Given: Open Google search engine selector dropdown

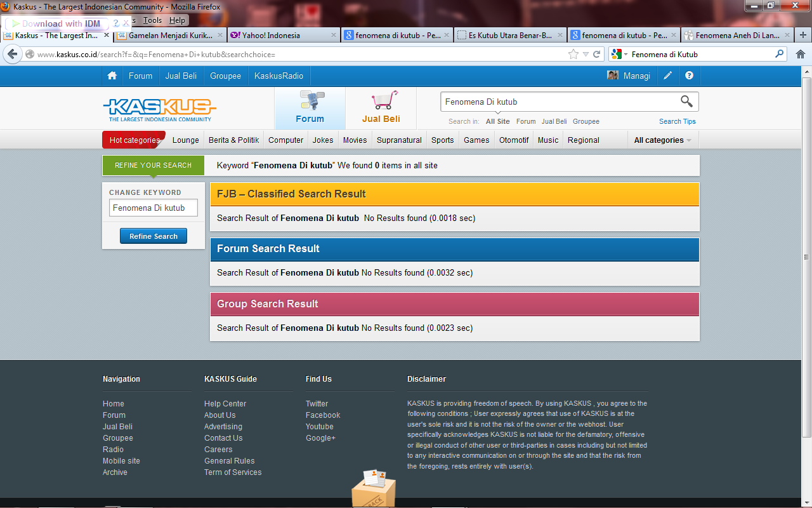Looking at the screenshot, I should coord(620,55).
